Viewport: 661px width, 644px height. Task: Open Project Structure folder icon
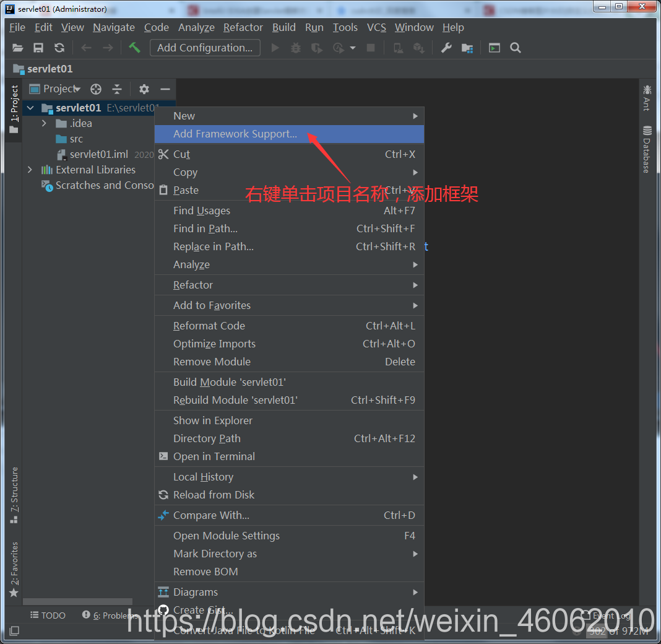coord(467,48)
